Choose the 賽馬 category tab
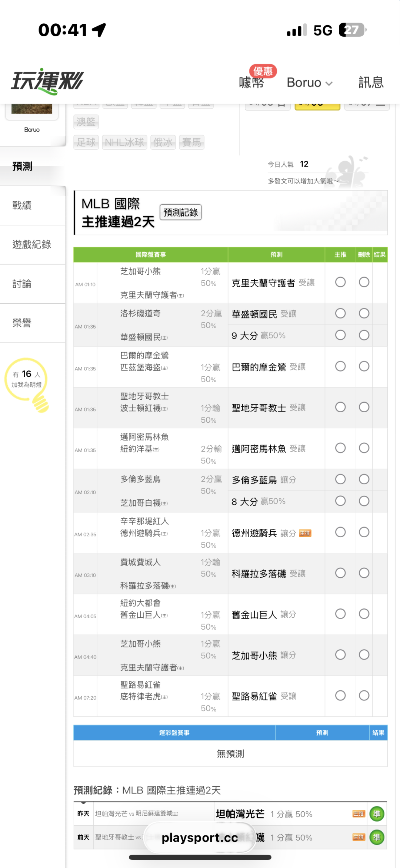400x868 pixels. [x=191, y=142]
